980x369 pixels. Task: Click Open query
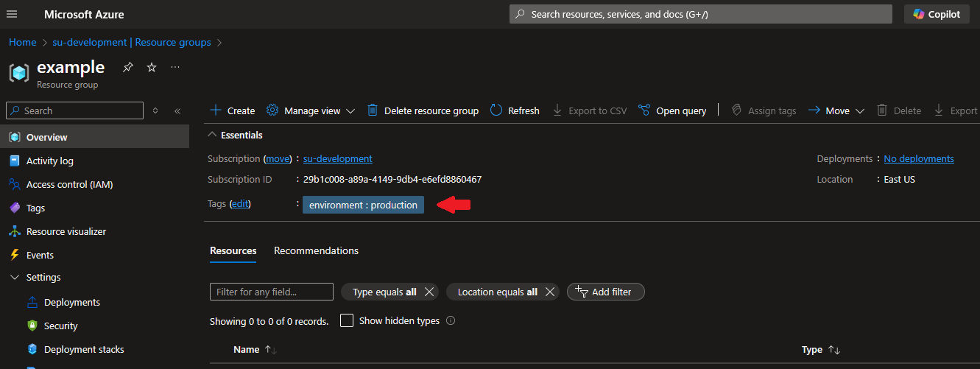672,110
